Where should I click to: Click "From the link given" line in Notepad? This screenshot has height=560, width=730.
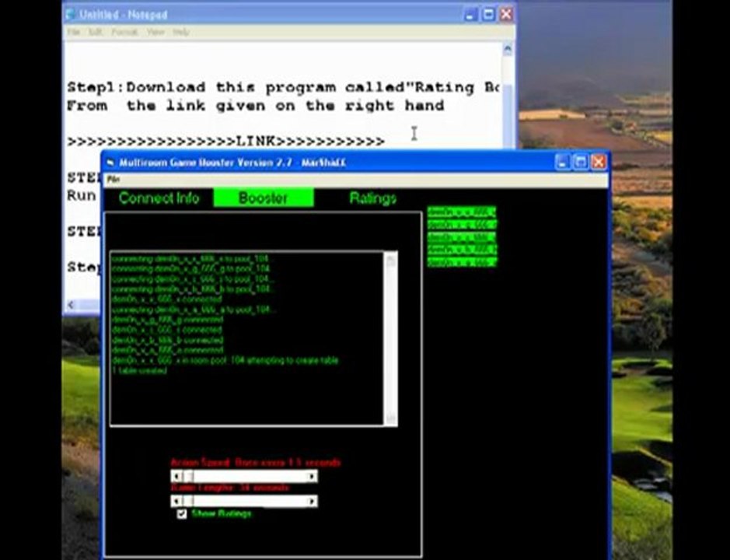(256, 107)
